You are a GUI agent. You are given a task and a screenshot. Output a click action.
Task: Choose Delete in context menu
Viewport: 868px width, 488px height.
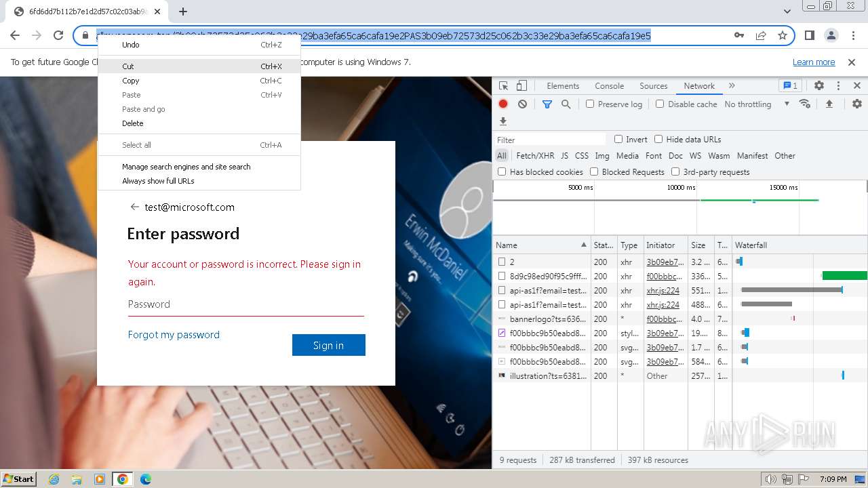tap(199, 123)
